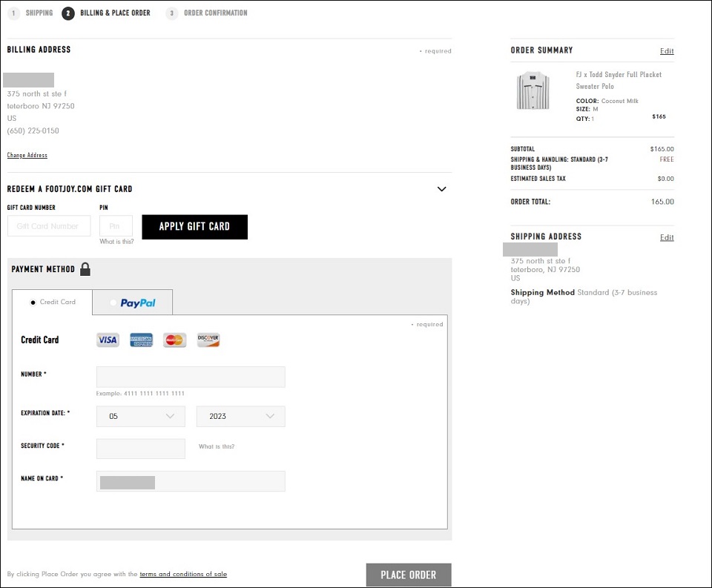Click the Visa card icon
Image resolution: width=712 pixels, height=588 pixels.
pyautogui.click(x=108, y=340)
